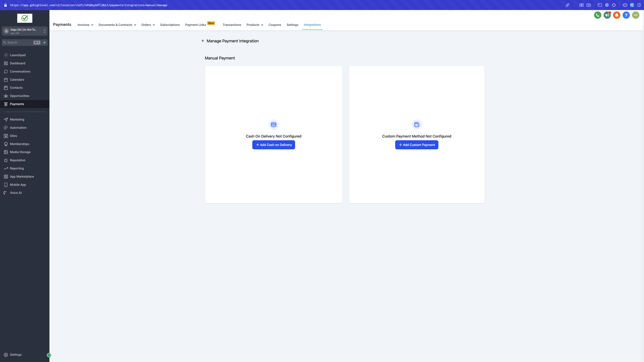Switch to the Transactions tab
Image resolution: width=644 pixels, height=362 pixels.
[x=232, y=25]
